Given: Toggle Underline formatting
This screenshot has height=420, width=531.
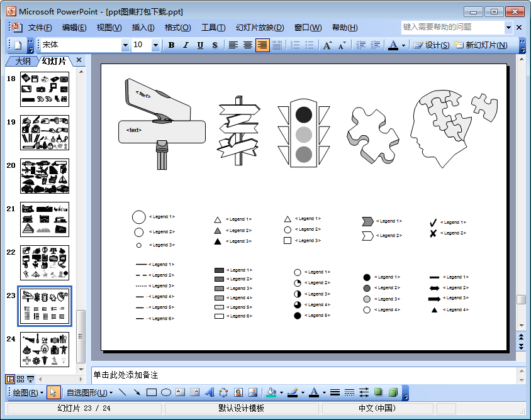Looking at the screenshot, I should tap(200, 45).
